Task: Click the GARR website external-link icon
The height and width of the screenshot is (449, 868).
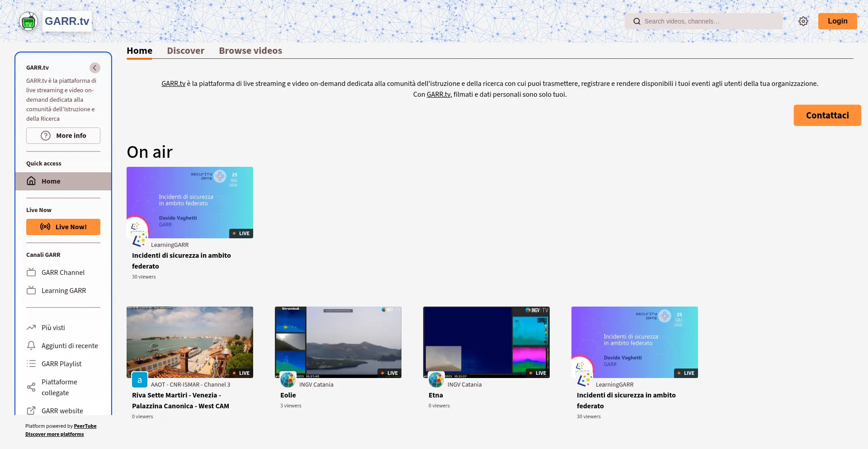Action: [x=31, y=411]
